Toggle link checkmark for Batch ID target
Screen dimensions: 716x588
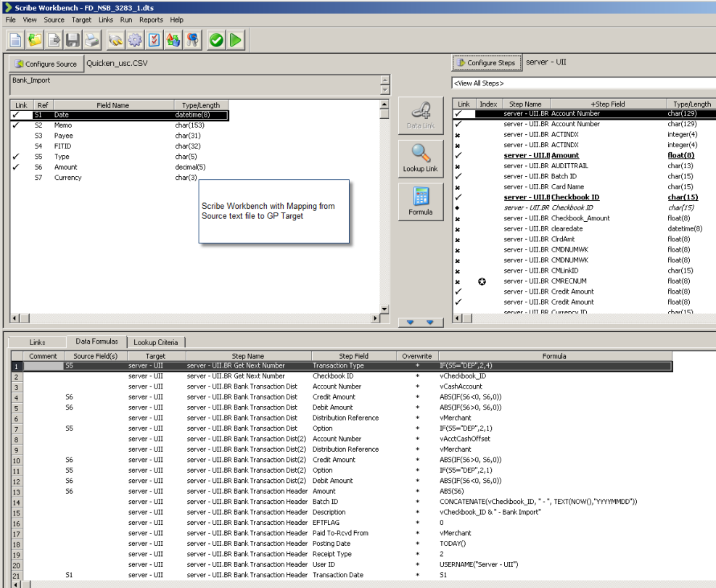[458, 176]
